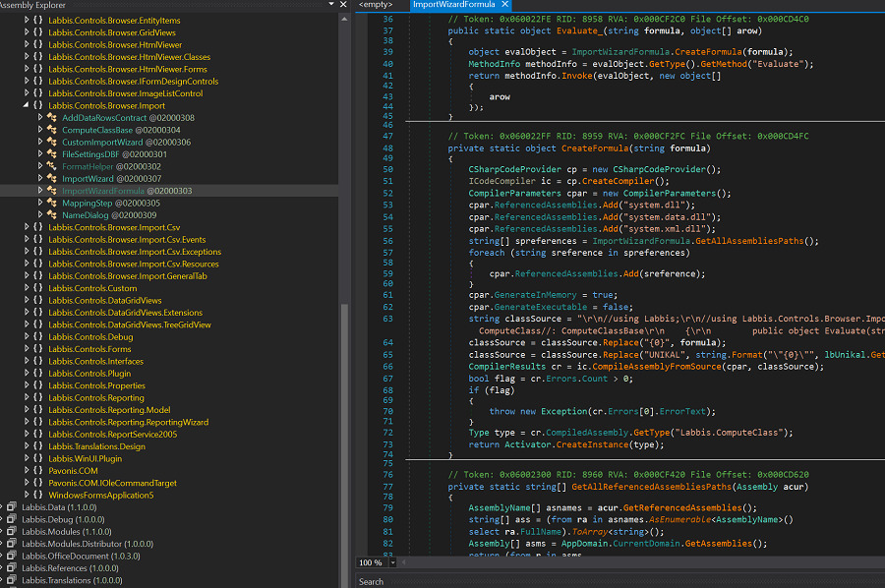The image size is (885, 588).
Task: Click the AddDataRowsContract class icon
Action: pyautogui.click(x=53, y=118)
